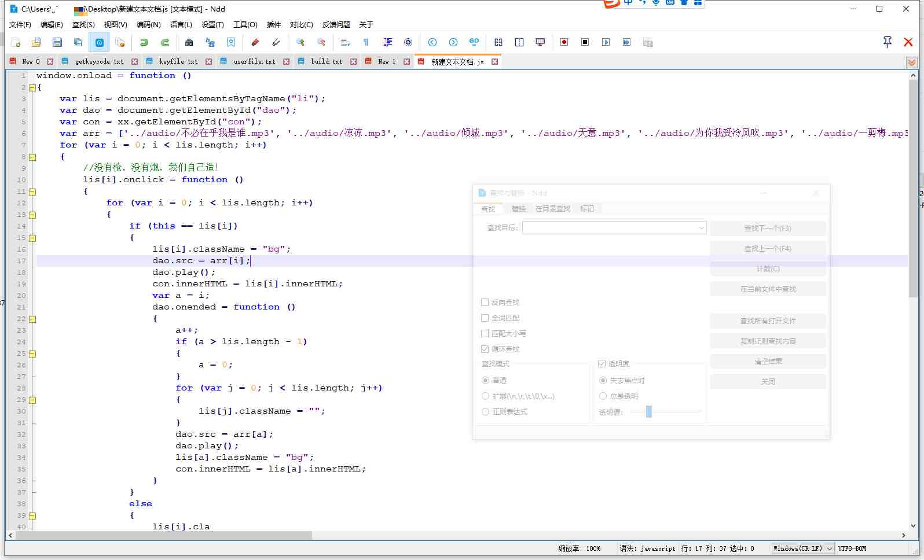This screenshot has height=560, width=924.
Task: Open the 编码(N) menu
Action: [x=148, y=25]
